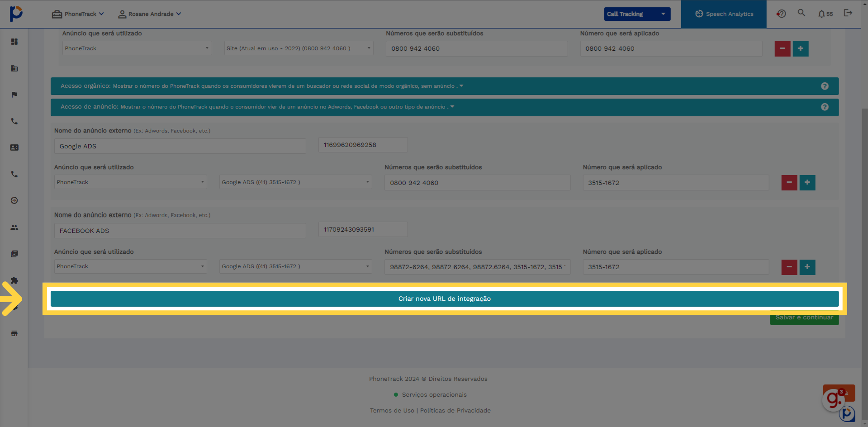Add a row in the FACEBOOK ADS section
868x427 pixels.
(807, 267)
